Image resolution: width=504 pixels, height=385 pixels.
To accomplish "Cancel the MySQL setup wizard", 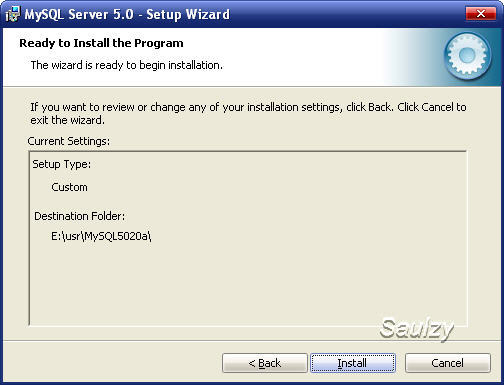I will (x=448, y=363).
